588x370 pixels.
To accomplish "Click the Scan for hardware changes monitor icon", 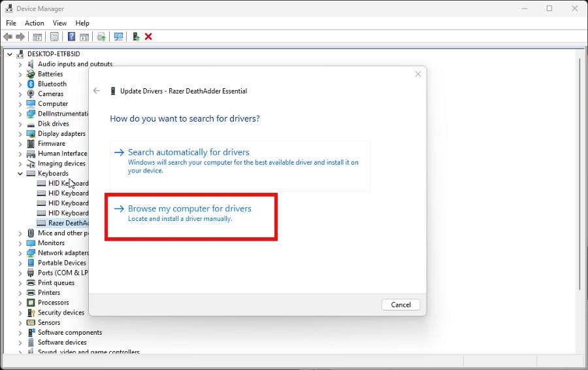I will (x=118, y=37).
